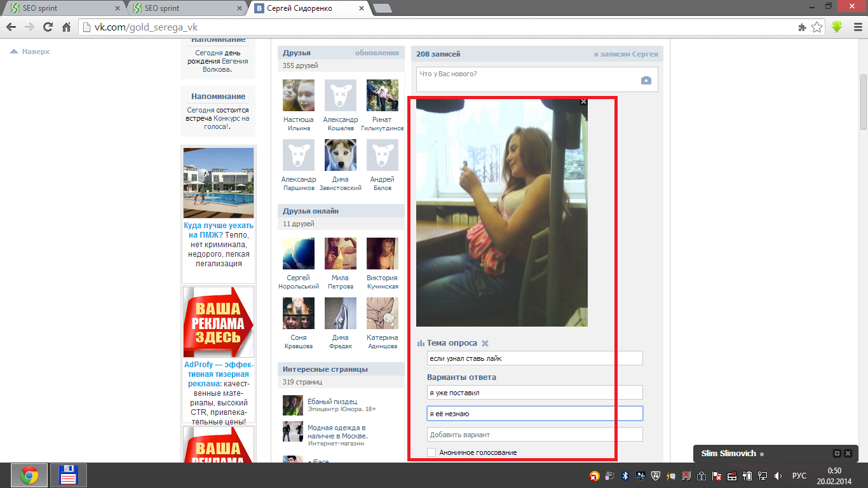Viewport: 868px width, 488px height.
Task: Switch to the second SEO sprint tab
Action: [187, 8]
